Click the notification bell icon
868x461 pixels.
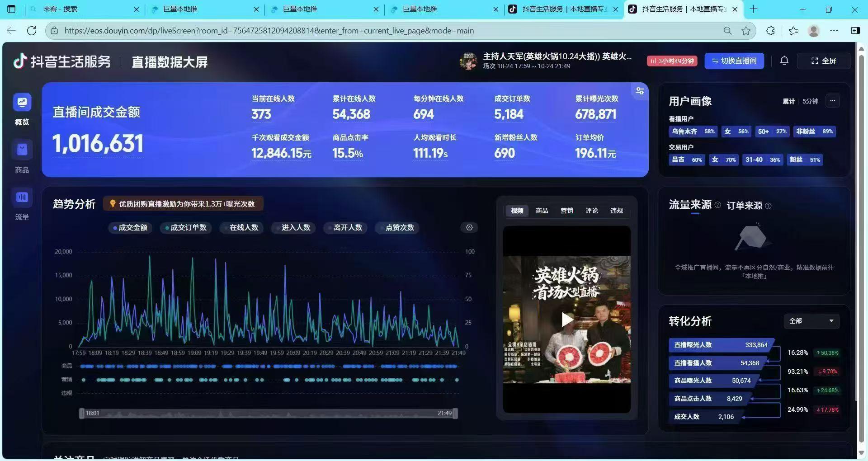point(784,61)
